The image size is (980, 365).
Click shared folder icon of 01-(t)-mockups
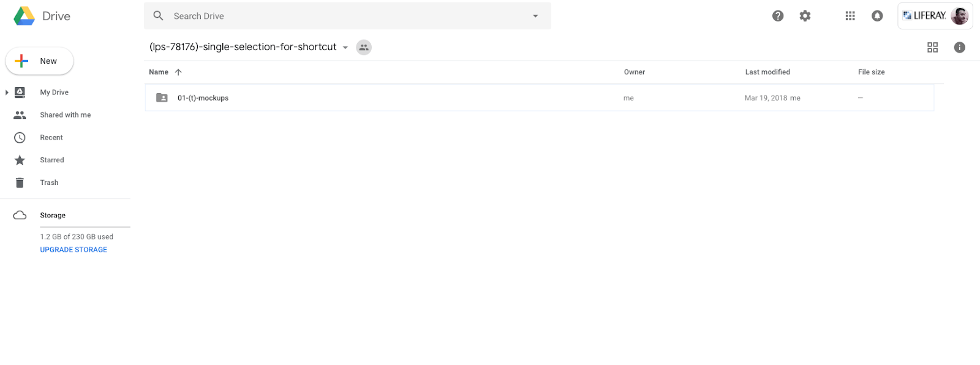[x=162, y=98]
